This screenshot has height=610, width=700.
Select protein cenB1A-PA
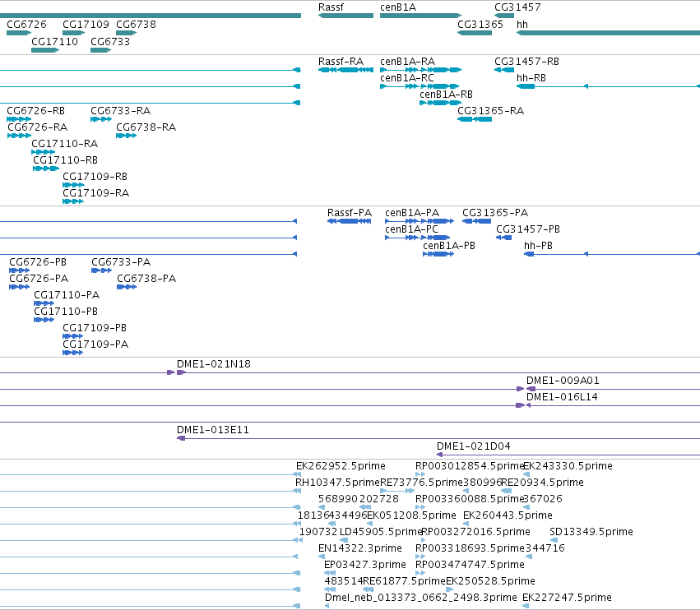click(x=420, y=221)
